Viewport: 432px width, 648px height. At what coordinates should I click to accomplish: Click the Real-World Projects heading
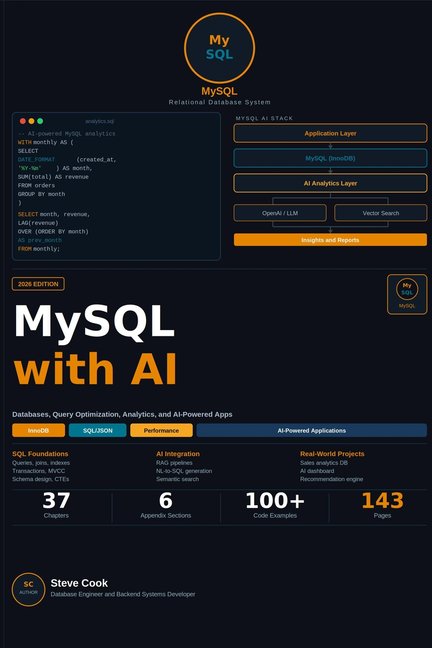pos(332,453)
